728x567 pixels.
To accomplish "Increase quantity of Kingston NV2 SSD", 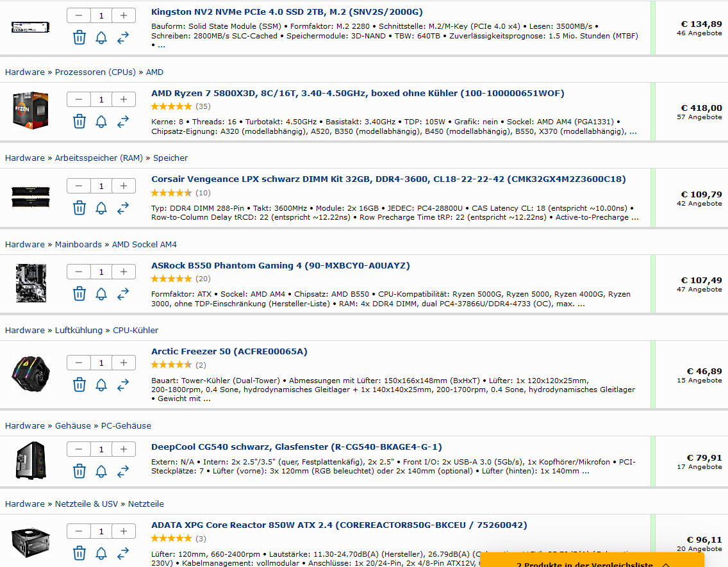I will pyautogui.click(x=124, y=15).
